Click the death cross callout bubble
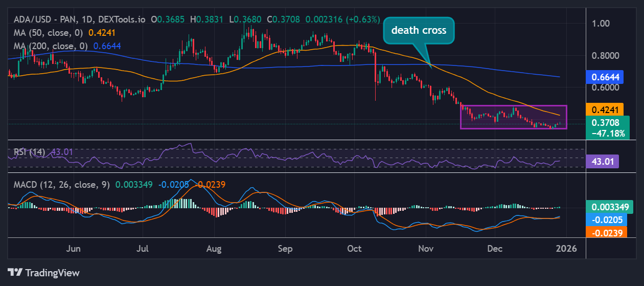This screenshot has height=286, width=644. (419, 30)
